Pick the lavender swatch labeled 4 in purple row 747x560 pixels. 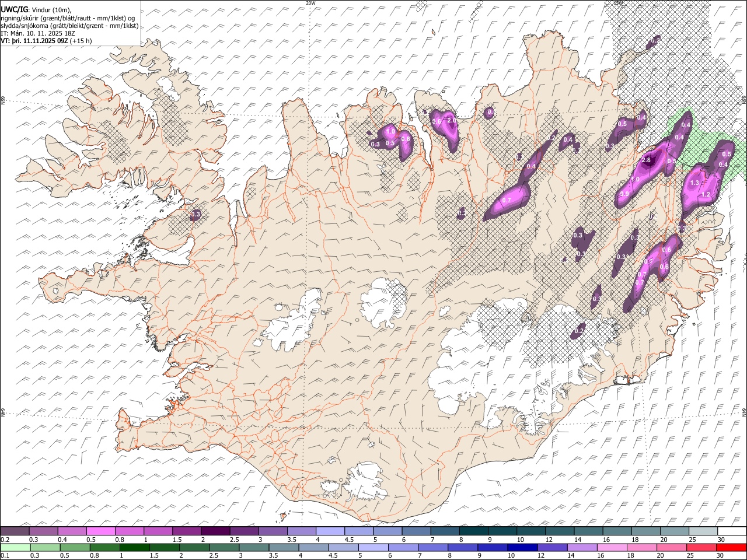click(330, 531)
